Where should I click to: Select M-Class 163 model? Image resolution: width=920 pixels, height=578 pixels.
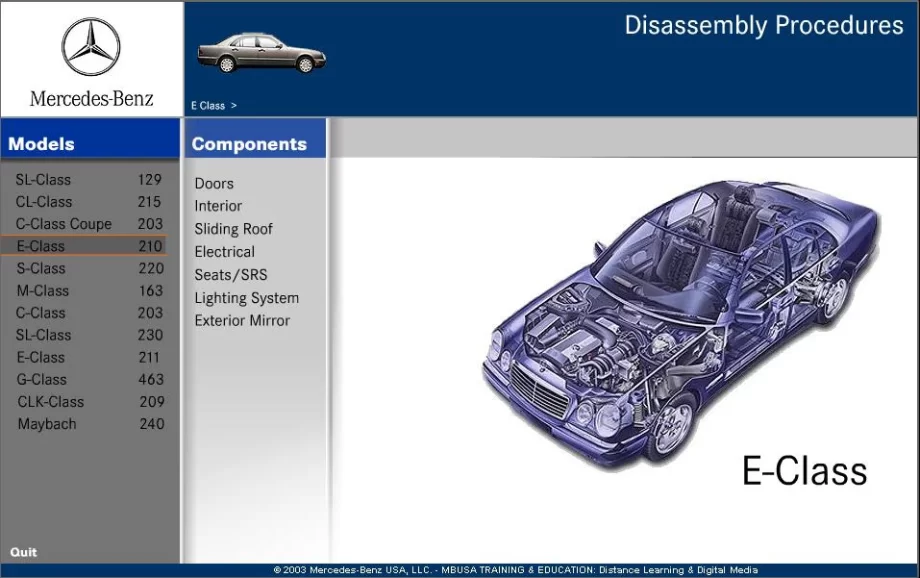pyautogui.click(x=89, y=291)
